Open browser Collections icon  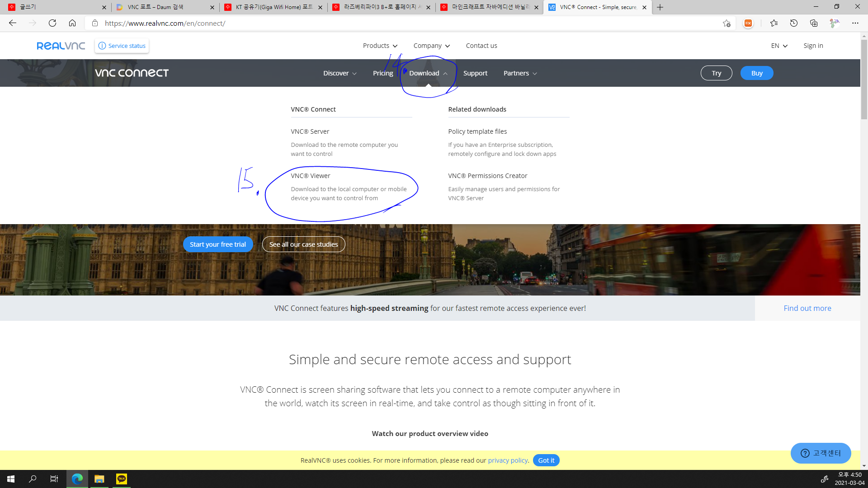814,23
